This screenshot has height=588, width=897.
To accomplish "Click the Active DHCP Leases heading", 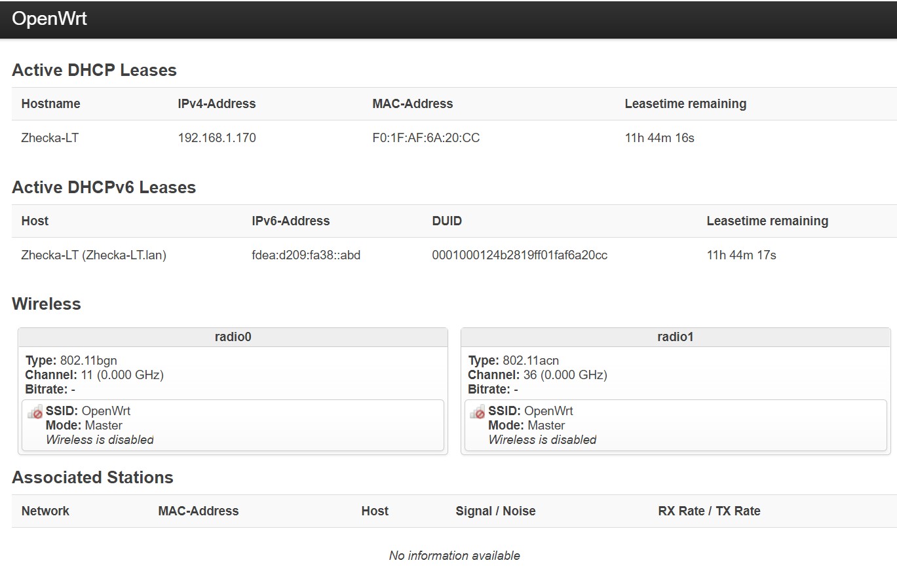I will (94, 70).
